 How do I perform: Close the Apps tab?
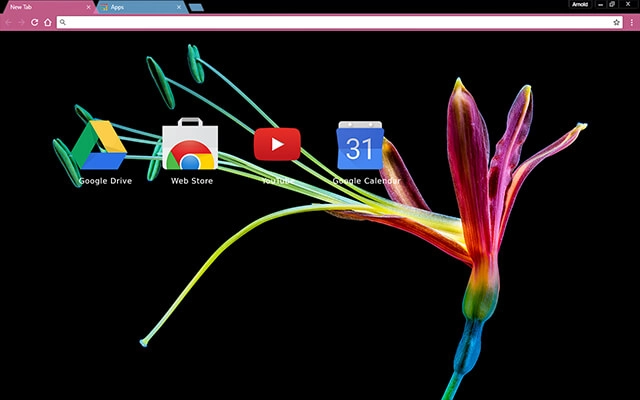tap(179, 7)
